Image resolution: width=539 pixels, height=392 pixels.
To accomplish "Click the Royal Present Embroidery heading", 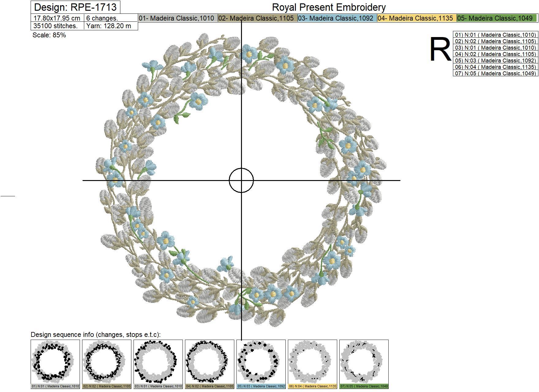I will point(329,7).
